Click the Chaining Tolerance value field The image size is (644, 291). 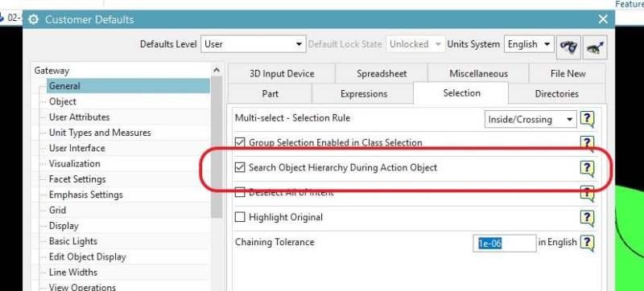(505, 243)
